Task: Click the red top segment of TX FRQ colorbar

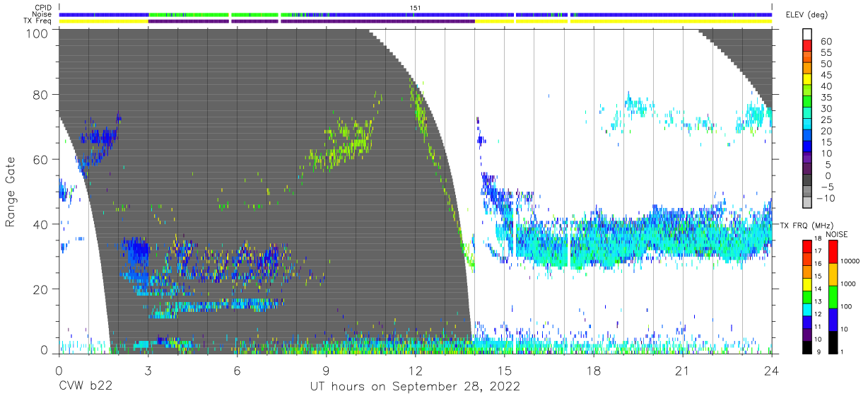Action: (808, 246)
